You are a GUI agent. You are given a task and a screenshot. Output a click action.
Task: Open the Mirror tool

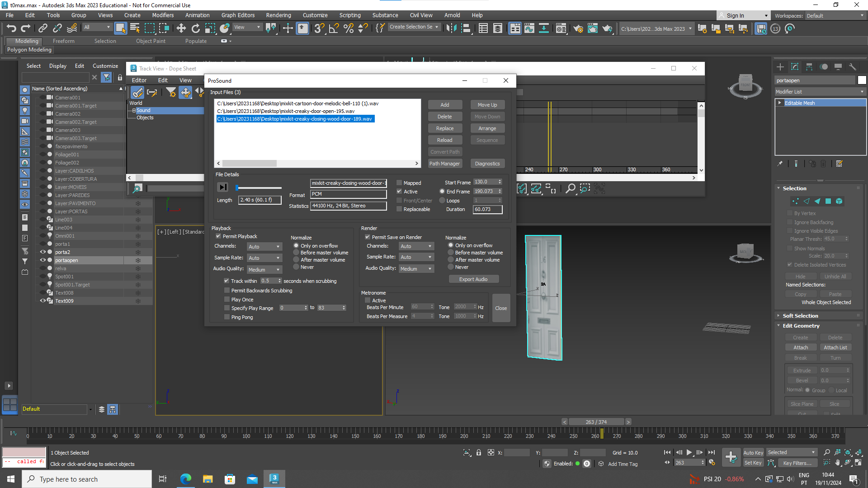[451, 28]
